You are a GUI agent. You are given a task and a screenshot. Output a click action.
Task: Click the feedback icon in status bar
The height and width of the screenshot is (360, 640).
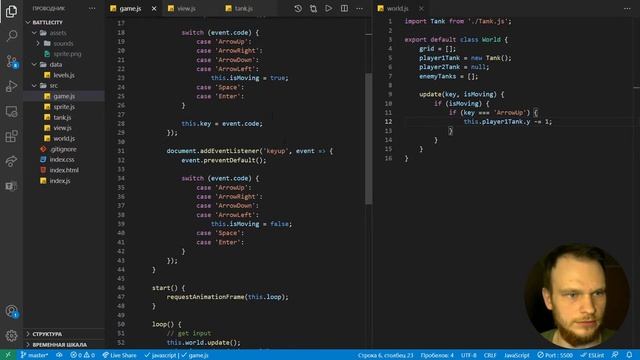pos(615,355)
